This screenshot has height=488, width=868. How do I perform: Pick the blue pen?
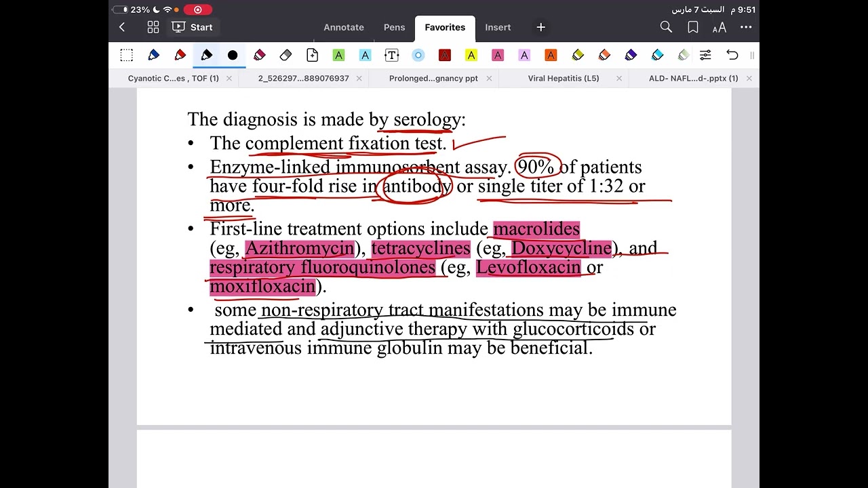153,55
